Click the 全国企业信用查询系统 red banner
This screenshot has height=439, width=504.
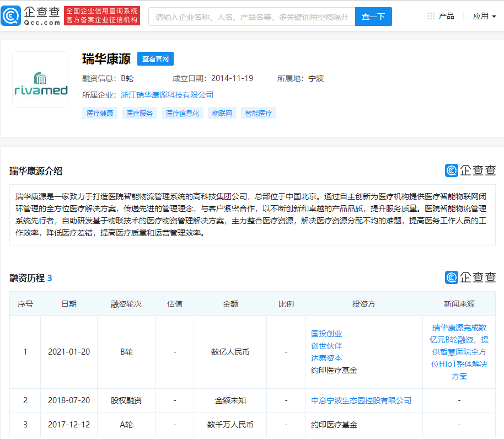tap(102, 15)
